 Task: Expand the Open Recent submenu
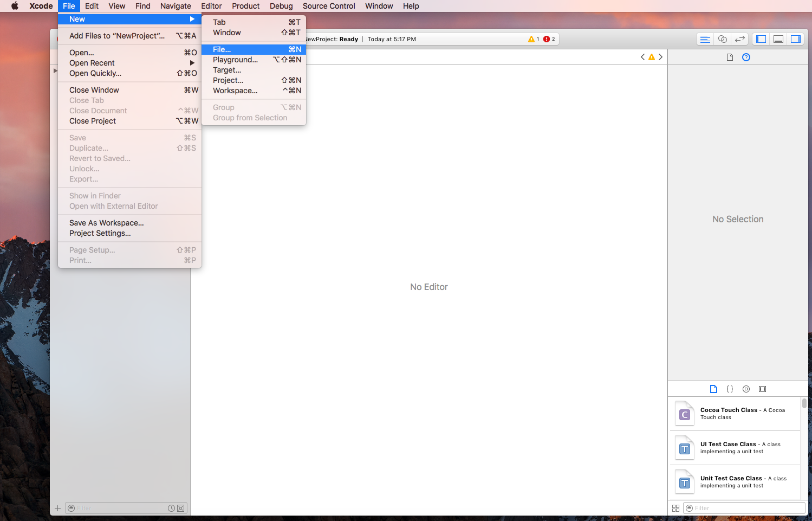click(129, 63)
